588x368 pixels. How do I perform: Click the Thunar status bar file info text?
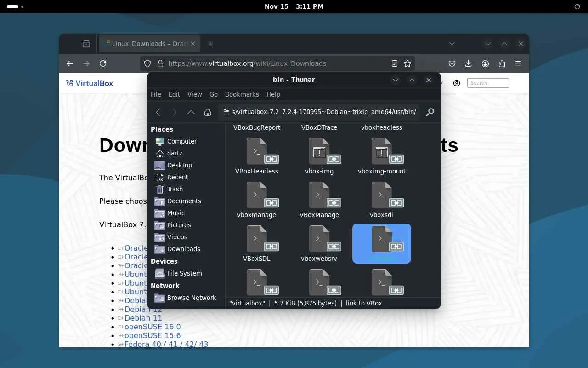click(x=305, y=303)
